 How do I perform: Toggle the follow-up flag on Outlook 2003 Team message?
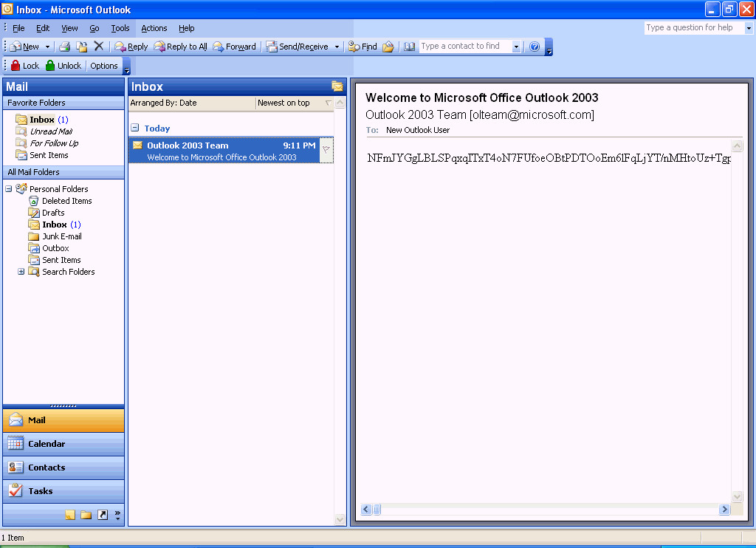[326, 150]
